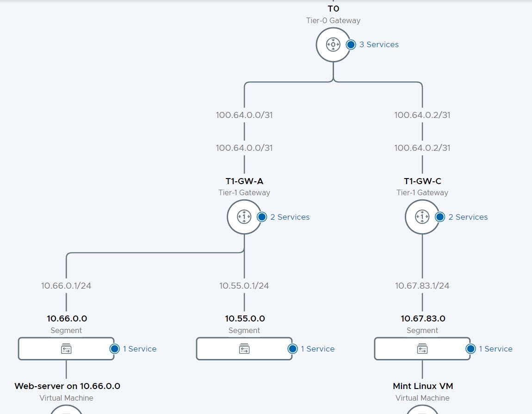Click the T0 Tier-0 Gateway router icon
The height and width of the screenshot is (414, 532).
point(333,45)
